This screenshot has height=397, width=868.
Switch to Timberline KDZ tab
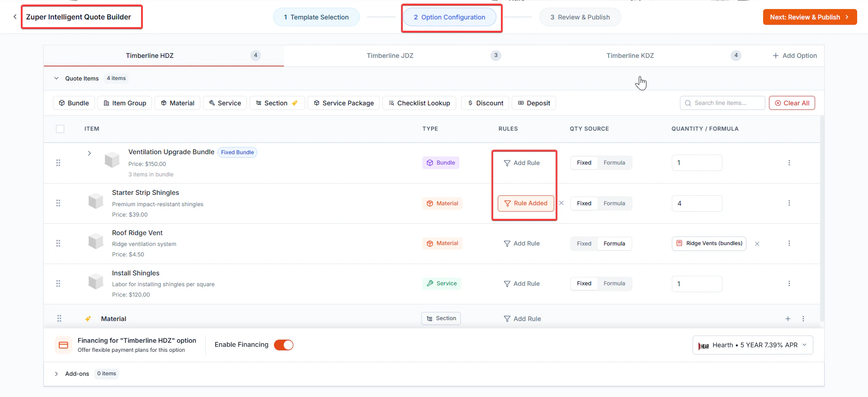[644, 56]
